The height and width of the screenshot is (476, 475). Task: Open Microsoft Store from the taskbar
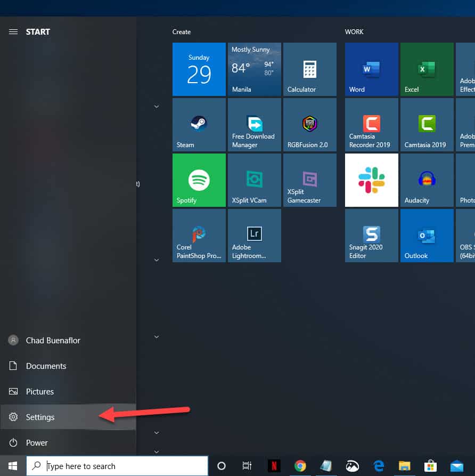tap(430, 466)
